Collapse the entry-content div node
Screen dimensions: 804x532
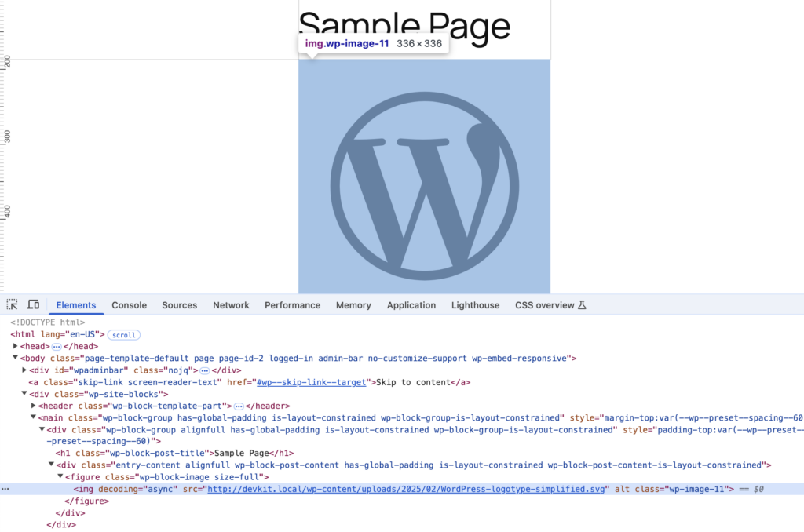51,465
